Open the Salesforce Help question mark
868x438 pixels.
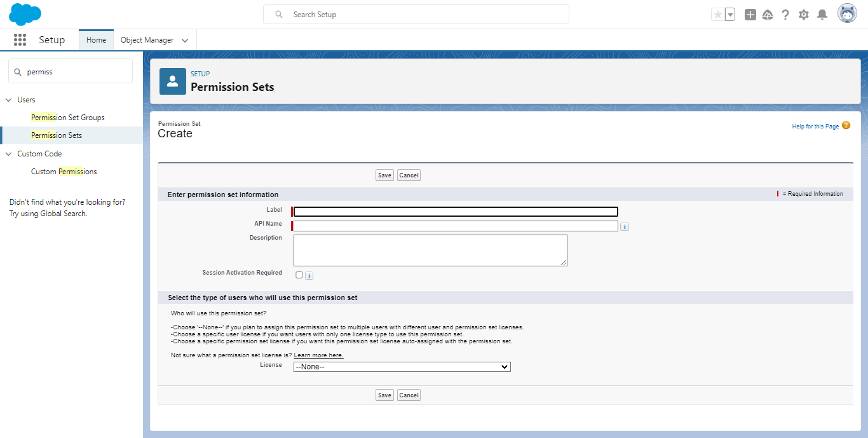coord(785,15)
